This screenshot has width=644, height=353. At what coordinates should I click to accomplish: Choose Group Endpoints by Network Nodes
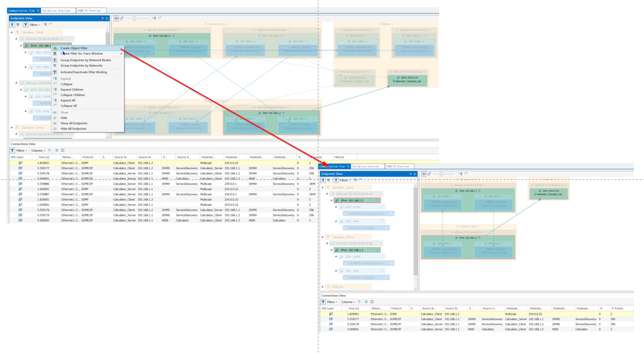coord(85,60)
